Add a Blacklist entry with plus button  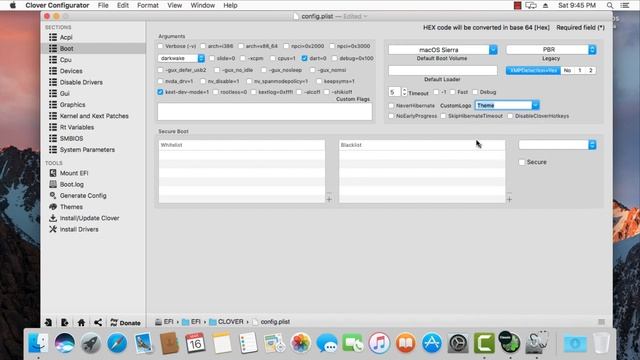tap(509, 199)
